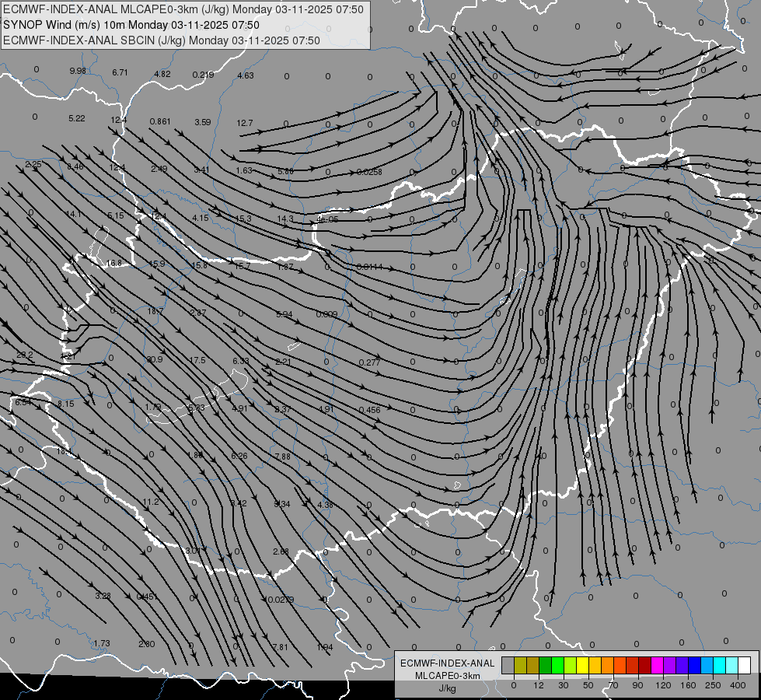Image resolution: width=761 pixels, height=700 pixels.
Task: Click the map value 9.98
Action: 78,71
